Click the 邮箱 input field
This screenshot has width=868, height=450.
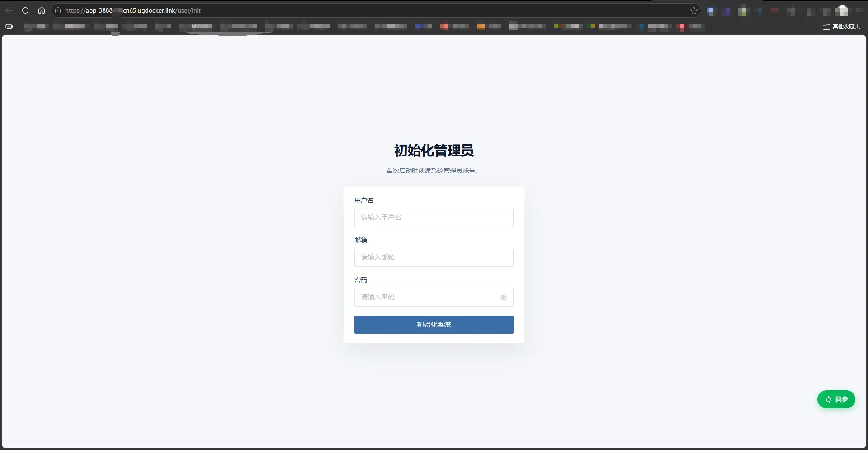point(434,258)
